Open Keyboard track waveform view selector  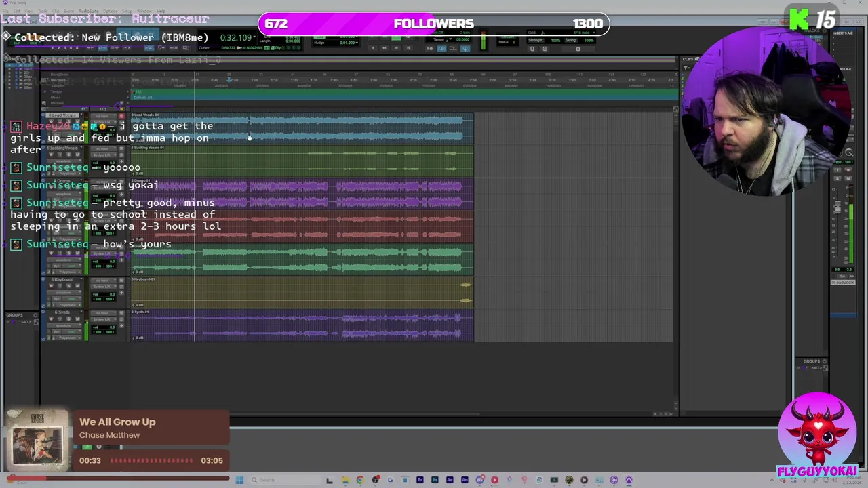click(64, 293)
